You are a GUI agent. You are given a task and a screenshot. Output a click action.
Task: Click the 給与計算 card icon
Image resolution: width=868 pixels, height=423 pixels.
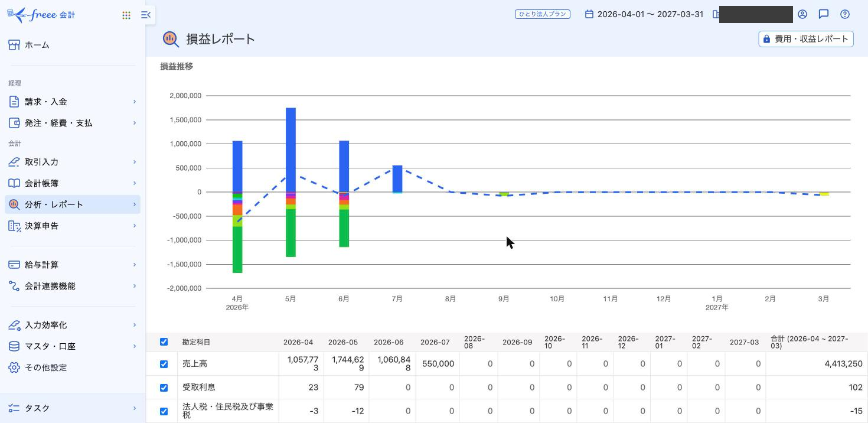point(14,265)
